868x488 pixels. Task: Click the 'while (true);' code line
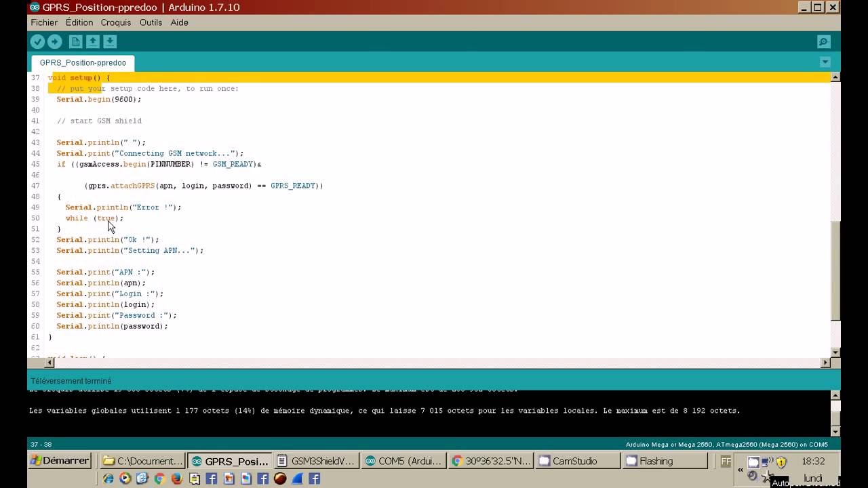94,218
